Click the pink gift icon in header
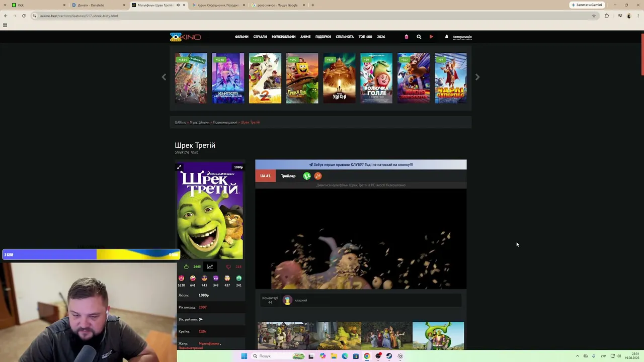Screen dimensions: 644x362 tap(406, 37)
